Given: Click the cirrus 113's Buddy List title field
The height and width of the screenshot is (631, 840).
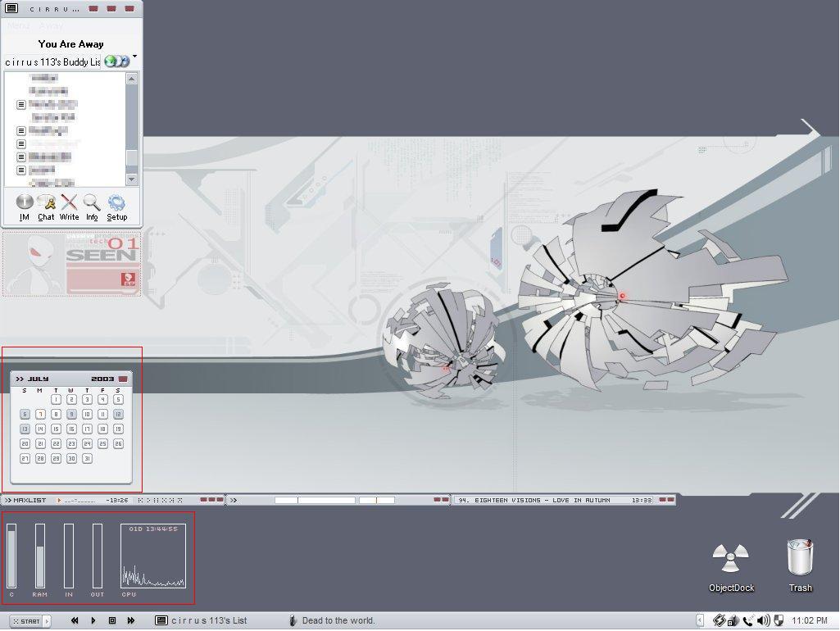Looking at the screenshot, I should click(52, 61).
